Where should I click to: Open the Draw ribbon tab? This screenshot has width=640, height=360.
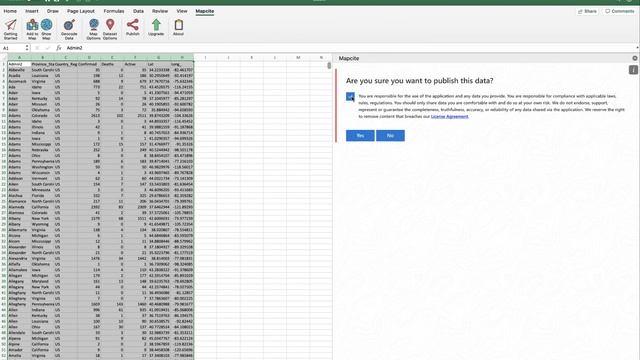coord(53,11)
